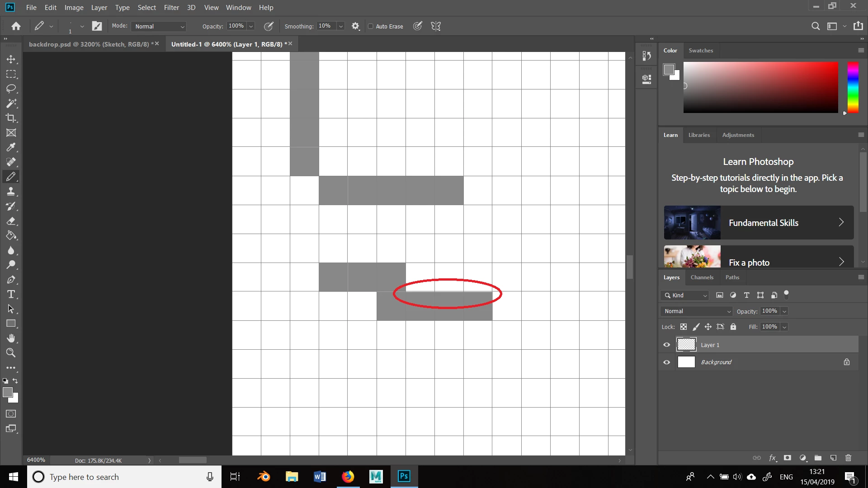This screenshot has height=488, width=868.
Task: Click the delete layer trash icon
Action: [x=848, y=458]
